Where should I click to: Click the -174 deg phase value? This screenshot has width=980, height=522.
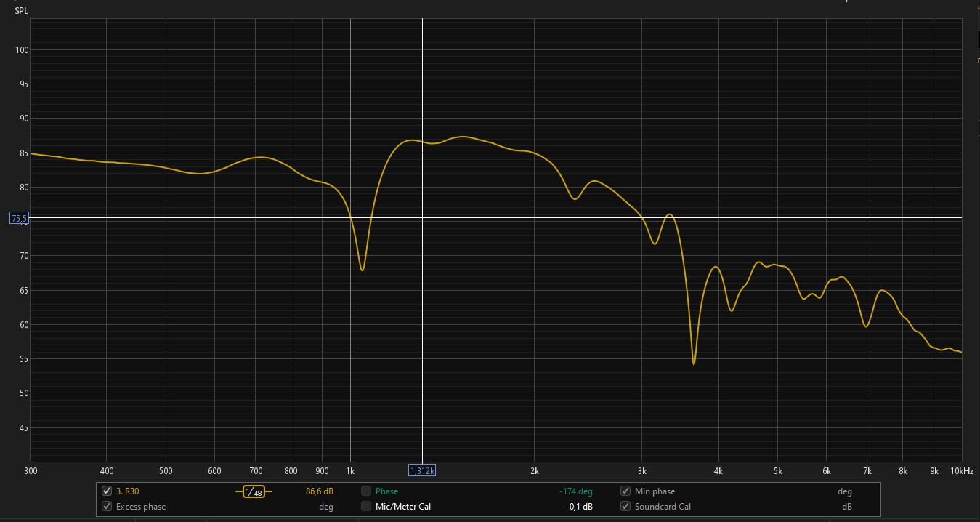tap(577, 491)
